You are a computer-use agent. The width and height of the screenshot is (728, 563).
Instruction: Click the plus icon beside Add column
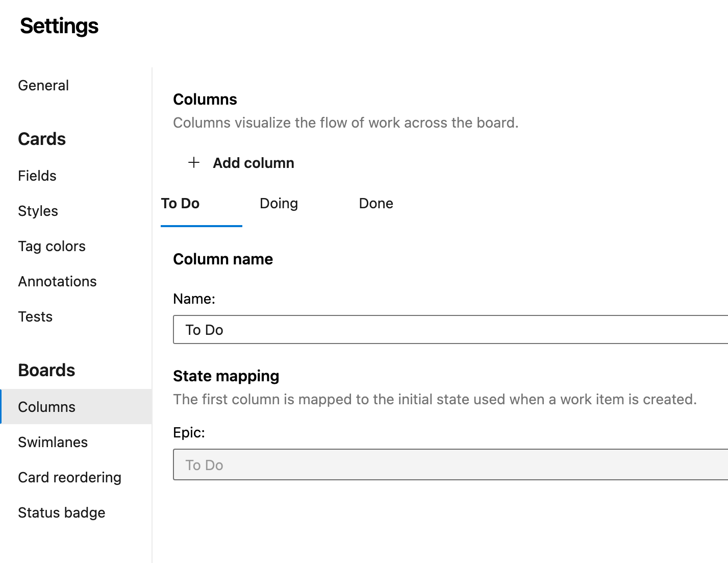(x=194, y=163)
